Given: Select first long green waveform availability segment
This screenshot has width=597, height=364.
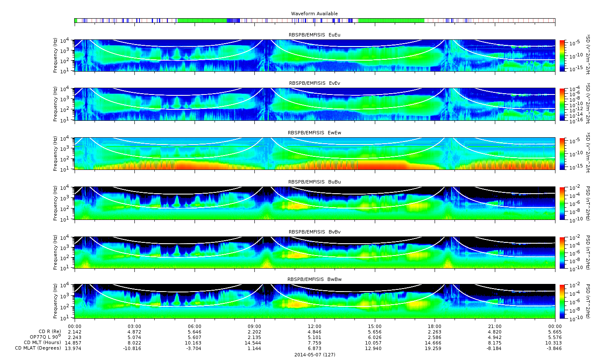Looking at the screenshot, I should click(202, 20).
